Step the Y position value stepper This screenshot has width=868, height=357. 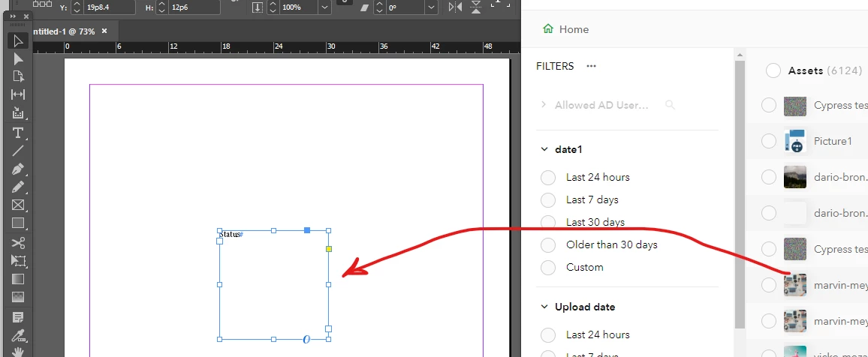77,7
